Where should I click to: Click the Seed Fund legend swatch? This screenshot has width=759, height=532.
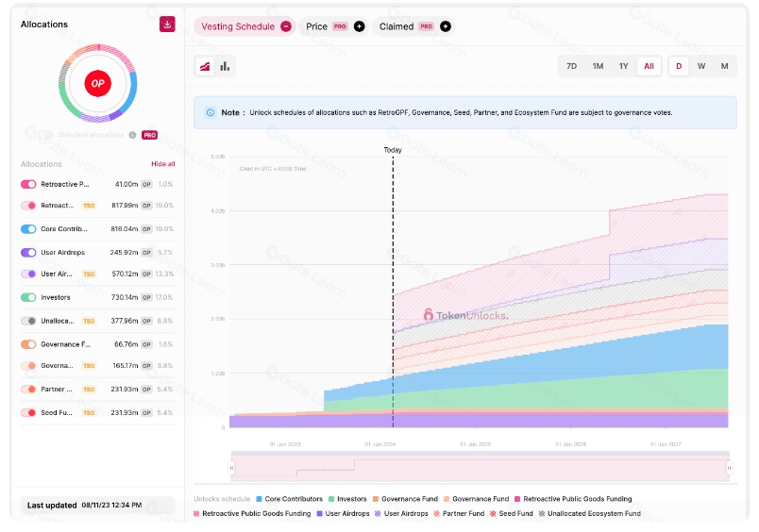[x=493, y=514]
